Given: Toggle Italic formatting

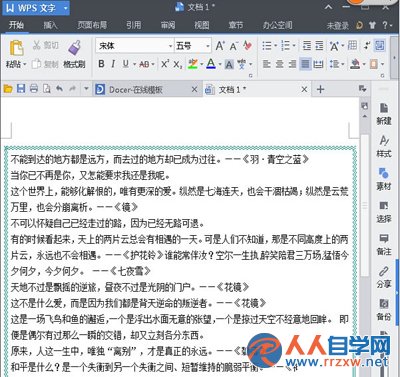Looking at the screenshot, I should click(x=113, y=64).
